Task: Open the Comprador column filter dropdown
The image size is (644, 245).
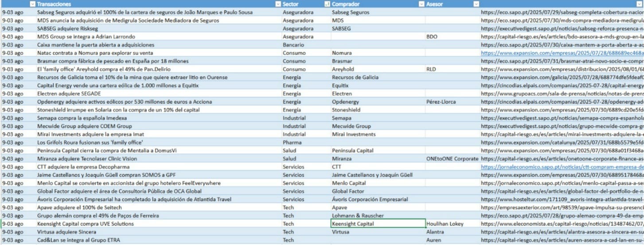Action: click(x=422, y=4)
